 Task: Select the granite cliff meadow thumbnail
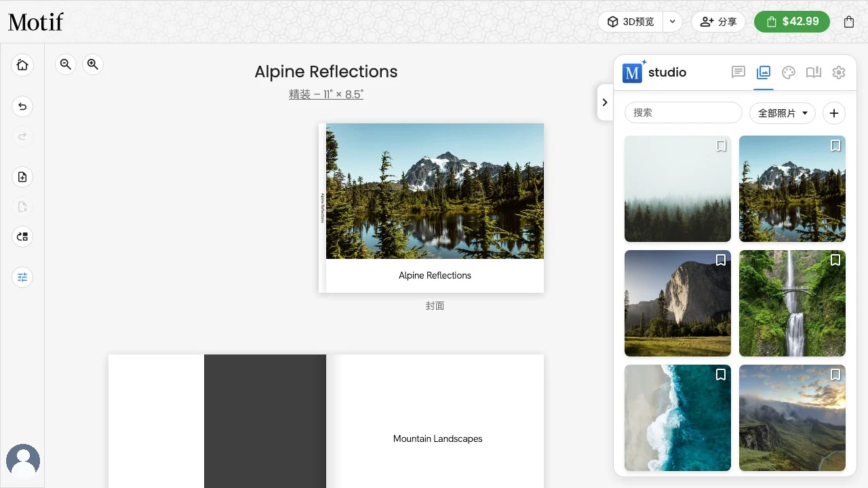[x=677, y=303]
